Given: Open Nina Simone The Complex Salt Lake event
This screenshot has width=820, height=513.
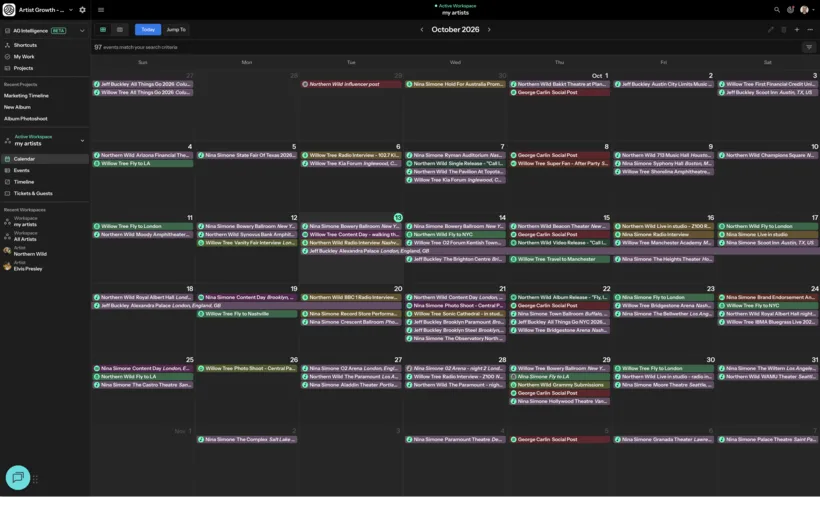Looking at the screenshot, I should click(x=247, y=440).
